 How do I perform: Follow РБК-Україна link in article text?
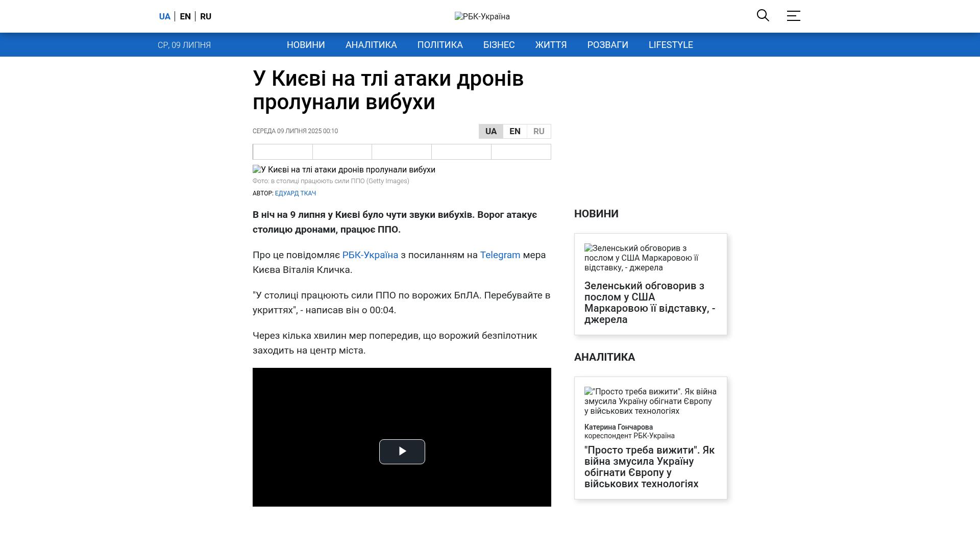click(x=370, y=255)
